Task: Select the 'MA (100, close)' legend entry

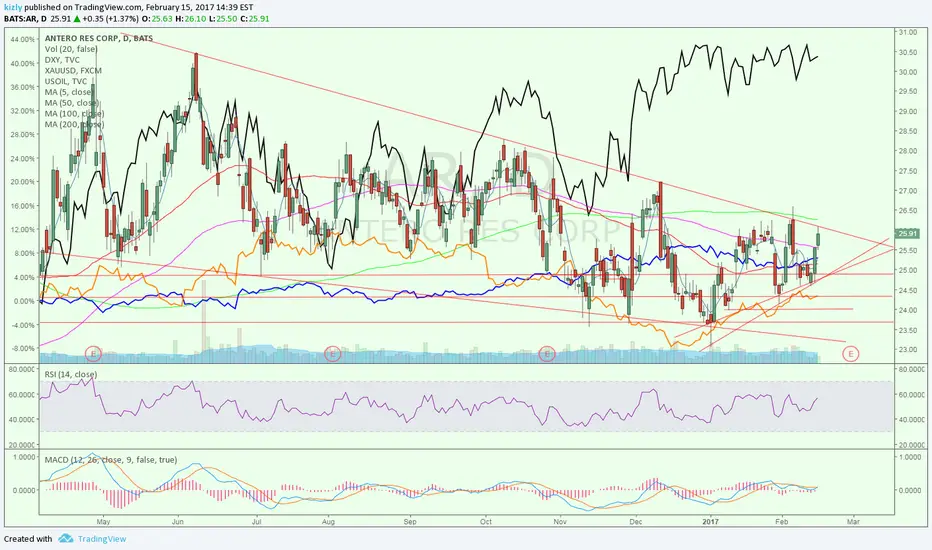Action: point(74,113)
